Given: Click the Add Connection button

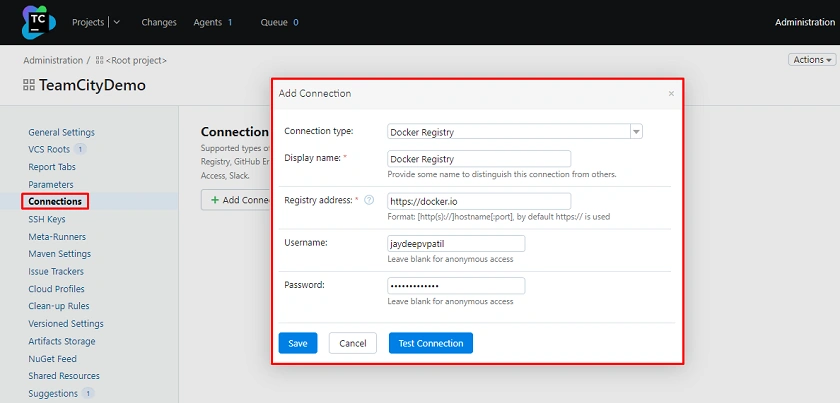Looking at the screenshot, I should click(236, 200).
